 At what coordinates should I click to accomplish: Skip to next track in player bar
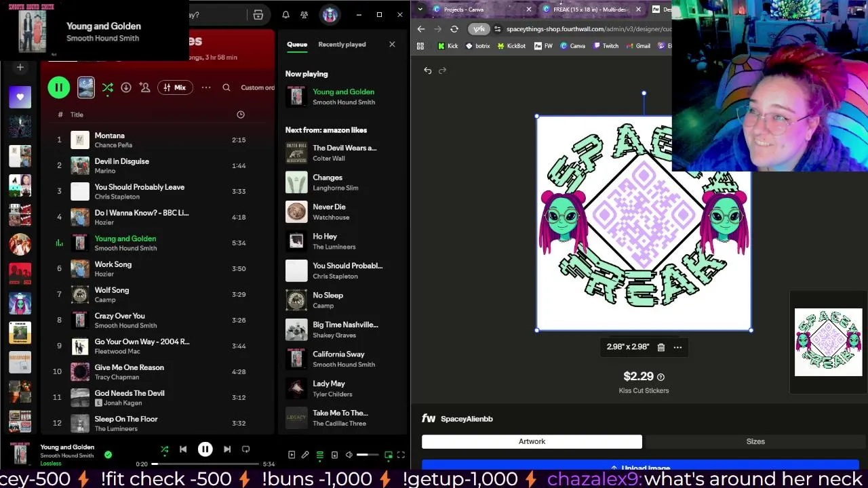coord(227,449)
